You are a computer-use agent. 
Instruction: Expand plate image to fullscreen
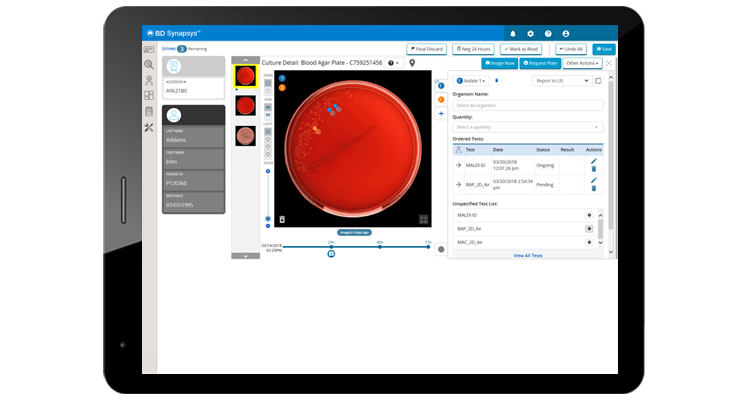click(x=423, y=218)
